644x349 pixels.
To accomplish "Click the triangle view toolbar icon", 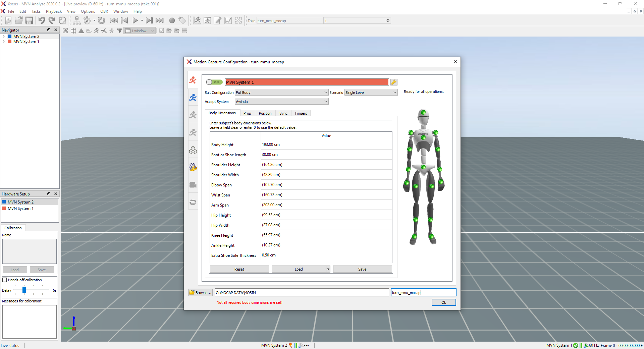I will [x=81, y=31].
